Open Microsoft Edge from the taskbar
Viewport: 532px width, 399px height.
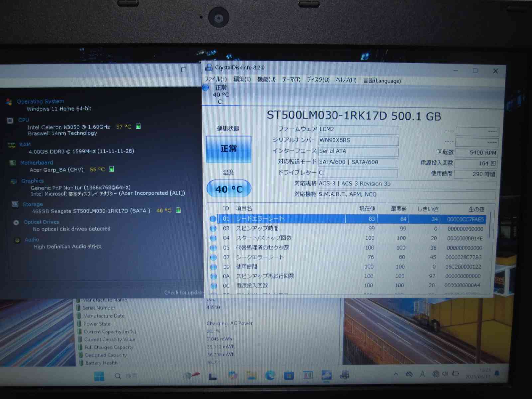tap(270, 376)
